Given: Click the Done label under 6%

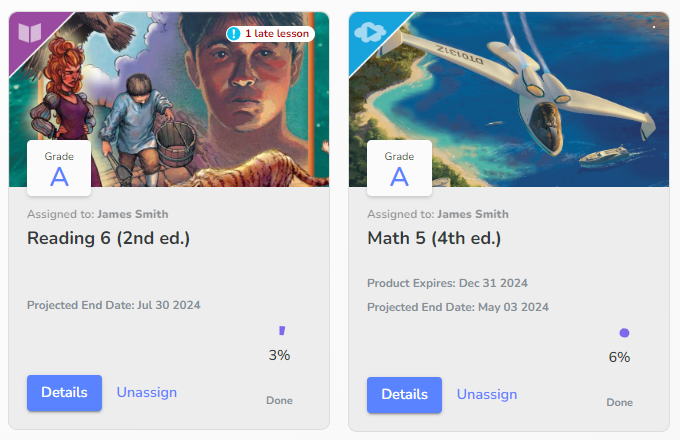Looking at the screenshot, I should pos(619,403).
